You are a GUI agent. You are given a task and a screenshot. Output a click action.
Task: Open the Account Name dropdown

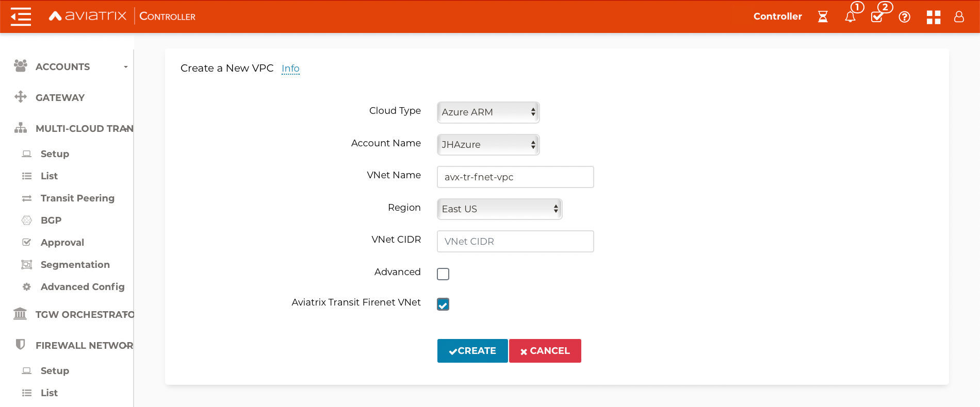(488, 145)
